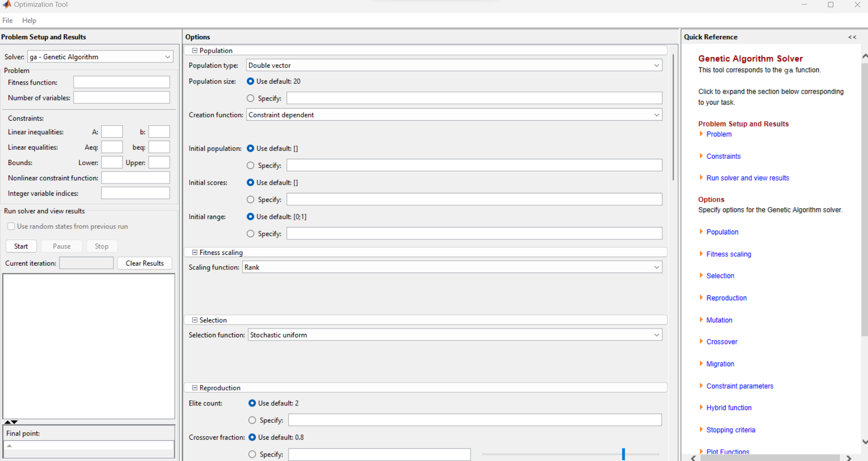This screenshot has height=461, width=868.
Task: Open the Selection function dropdown
Action: [x=656, y=334]
